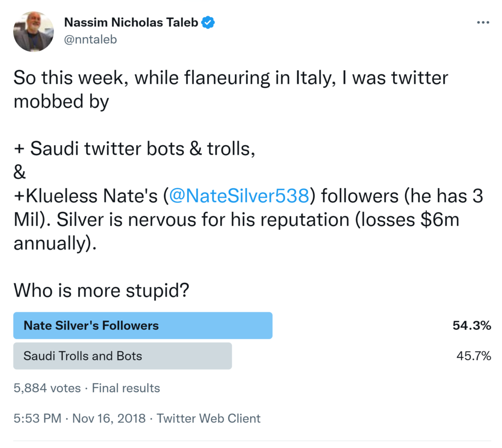502x448 pixels.
Task: Click the 54.3% poll result
Action: coord(471,325)
